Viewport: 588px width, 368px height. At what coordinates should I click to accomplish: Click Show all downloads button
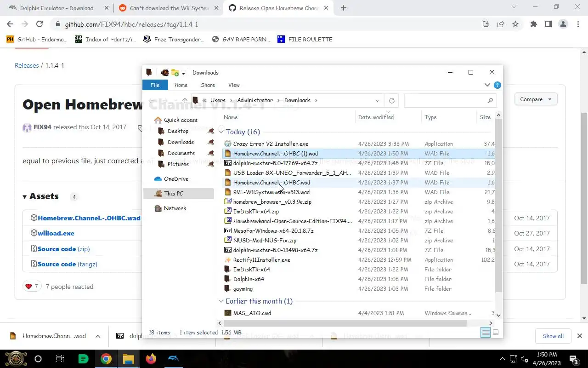tap(553, 336)
